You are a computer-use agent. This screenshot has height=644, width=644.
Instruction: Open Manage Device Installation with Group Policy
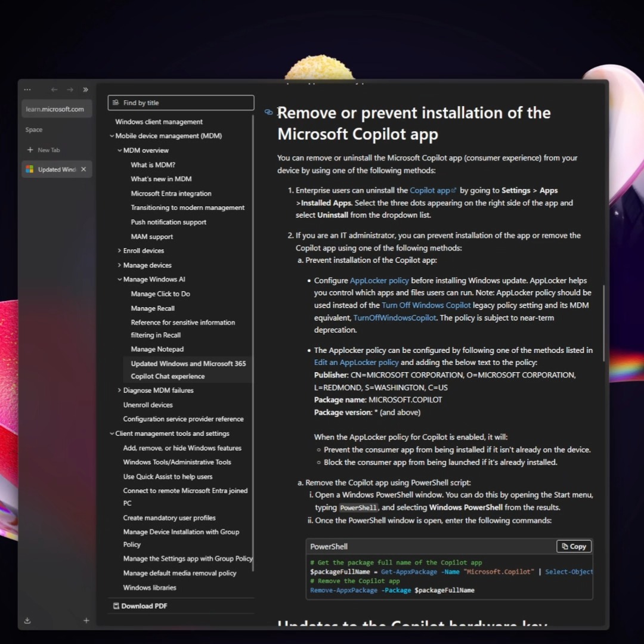pos(181,538)
